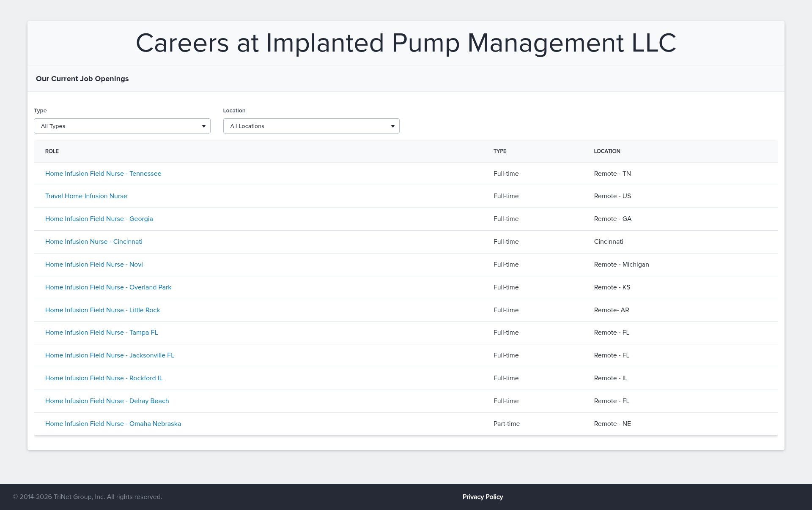Image resolution: width=812 pixels, height=510 pixels.
Task: Click the LOCATION column header
Action: [607, 151]
